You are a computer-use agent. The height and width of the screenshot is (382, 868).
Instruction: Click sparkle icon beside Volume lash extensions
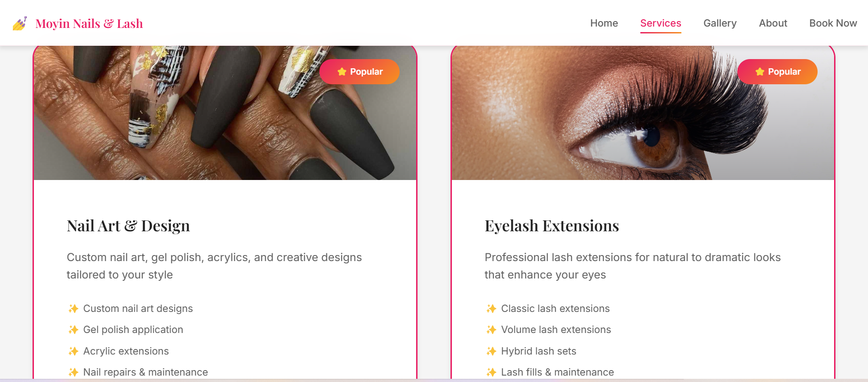tap(491, 330)
